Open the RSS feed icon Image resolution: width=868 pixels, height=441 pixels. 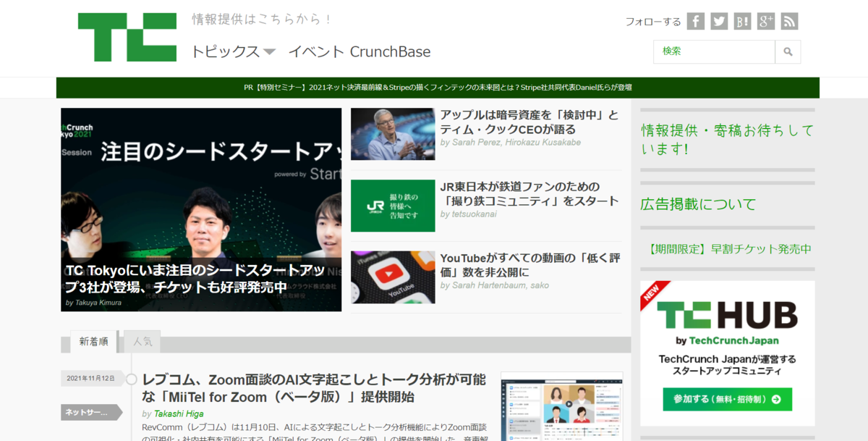point(790,21)
